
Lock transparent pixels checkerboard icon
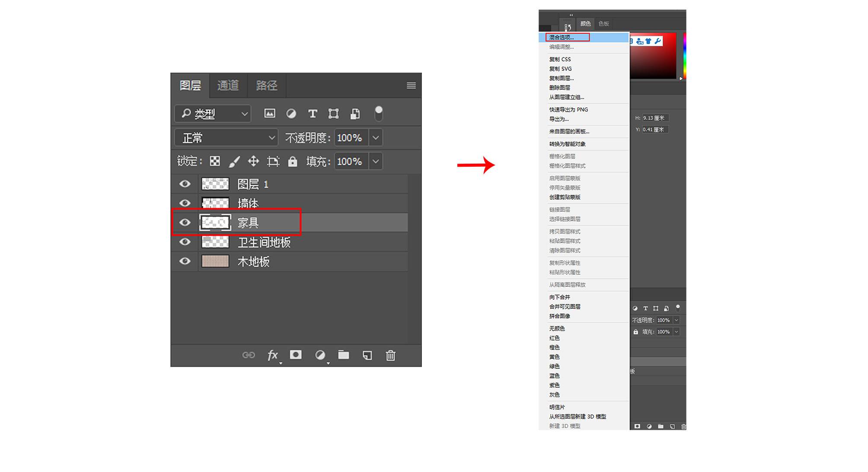click(x=215, y=162)
